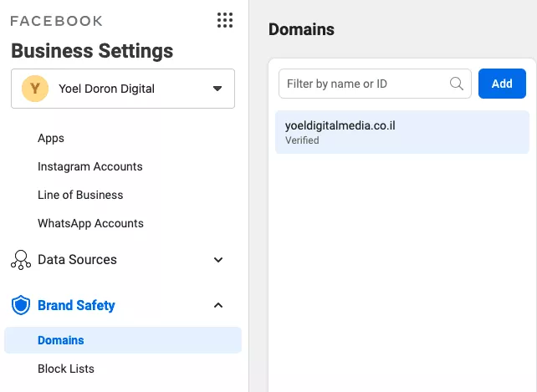This screenshot has height=392, width=537.
Task: Open the Apps menu item
Action: click(51, 138)
